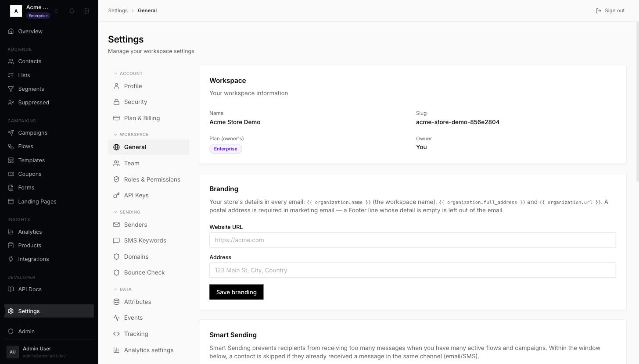
Task: Open notifications via the bell icon
Action: coord(72,11)
